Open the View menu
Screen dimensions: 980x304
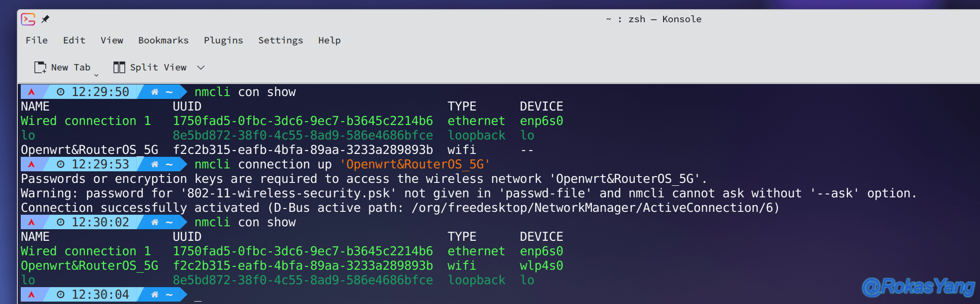[x=112, y=41]
